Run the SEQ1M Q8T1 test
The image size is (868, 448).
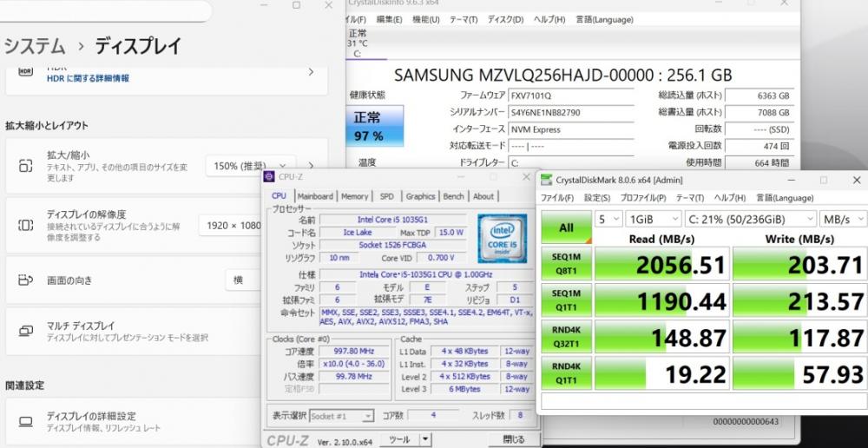[x=566, y=264]
